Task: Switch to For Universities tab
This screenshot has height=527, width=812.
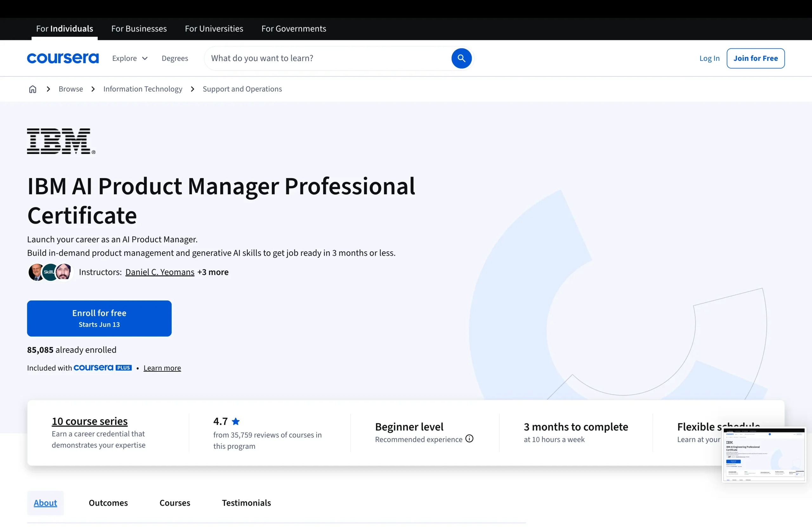Action: click(x=214, y=29)
